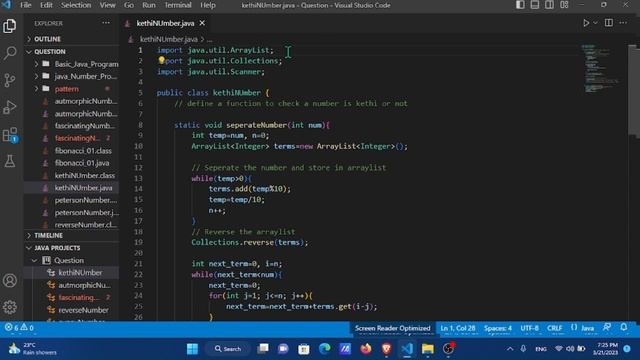
Task: Click the code minimap preview
Action: pyautogui.click(x=601, y=69)
